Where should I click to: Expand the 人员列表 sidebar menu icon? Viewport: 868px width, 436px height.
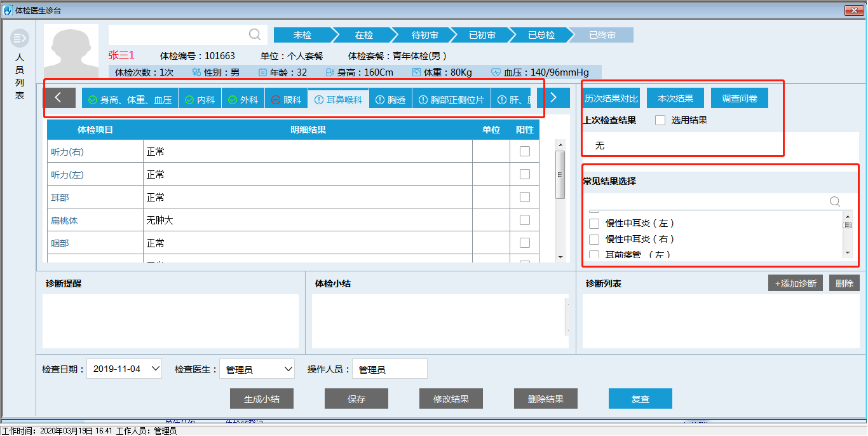coord(19,39)
